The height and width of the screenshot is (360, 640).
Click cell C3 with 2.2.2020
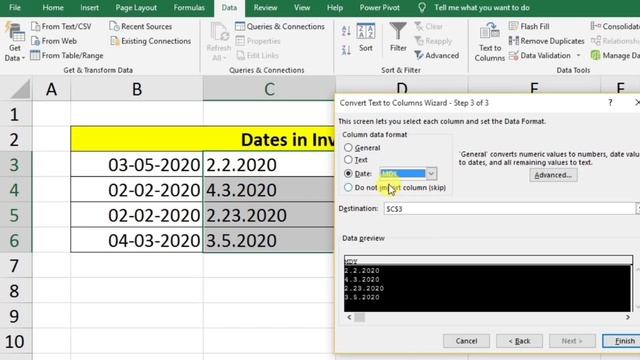pyautogui.click(x=269, y=164)
